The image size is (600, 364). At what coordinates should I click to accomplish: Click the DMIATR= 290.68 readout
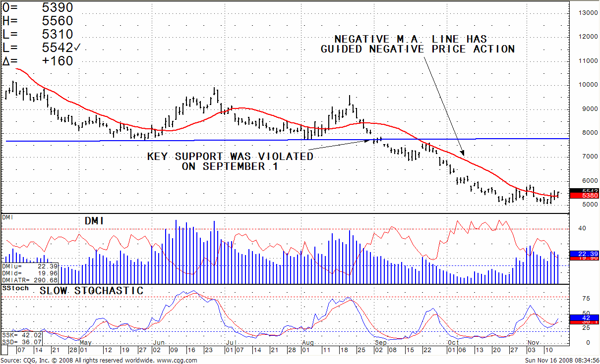(30, 280)
